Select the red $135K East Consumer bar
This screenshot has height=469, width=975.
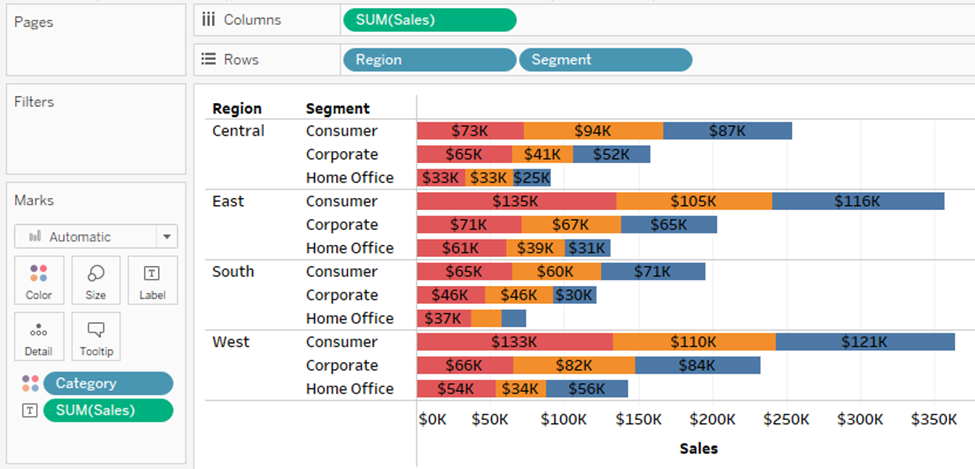pos(516,201)
